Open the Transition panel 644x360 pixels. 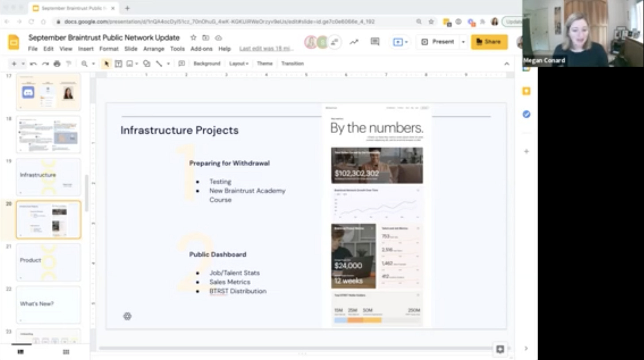pyautogui.click(x=292, y=64)
